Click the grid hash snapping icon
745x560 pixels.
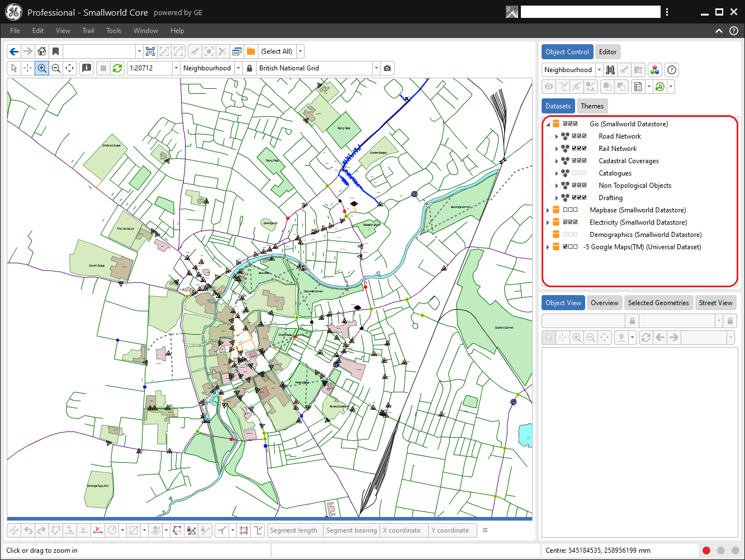244,530
